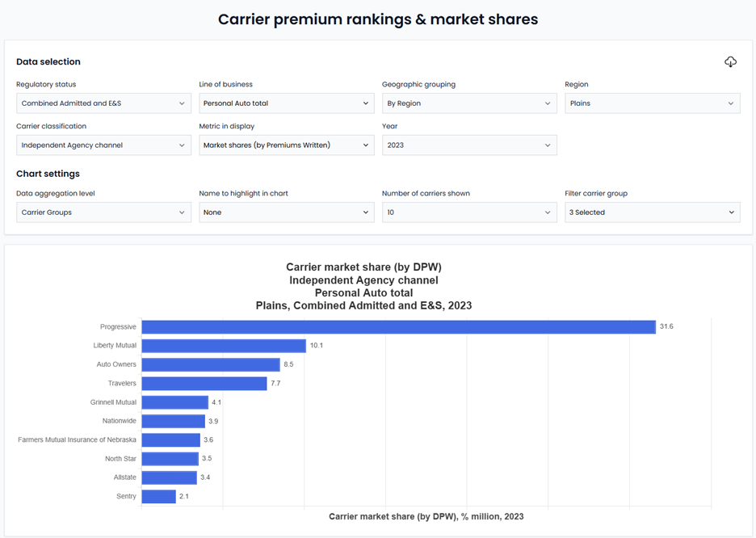Select the North Star bar
The image size is (756, 538).
(x=170, y=459)
